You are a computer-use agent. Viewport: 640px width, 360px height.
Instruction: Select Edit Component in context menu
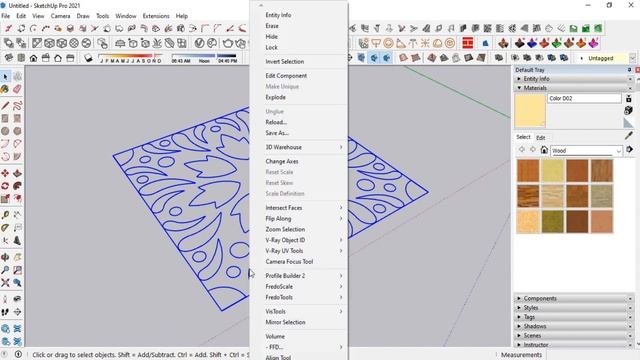click(x=286, y=76)
